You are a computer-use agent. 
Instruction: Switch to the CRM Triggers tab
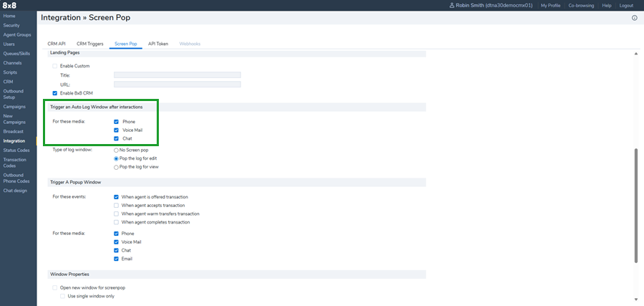(89, 44)
